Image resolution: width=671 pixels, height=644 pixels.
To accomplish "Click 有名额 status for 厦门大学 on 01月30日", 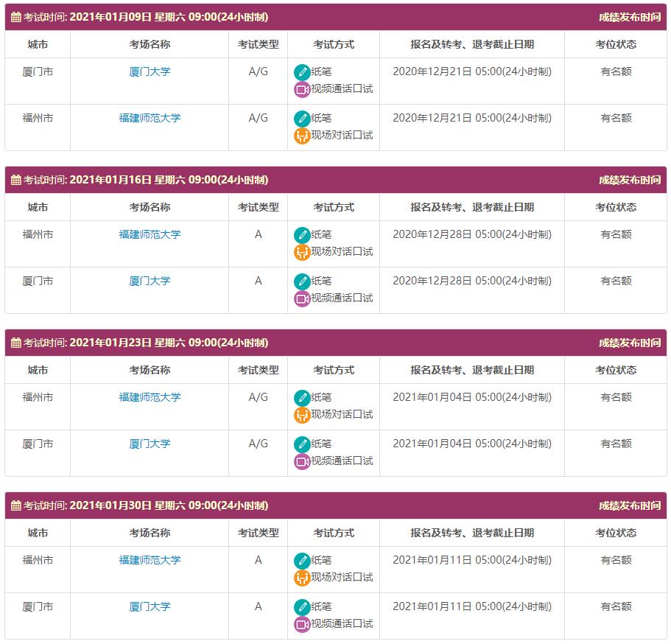I will pos(616,606).
